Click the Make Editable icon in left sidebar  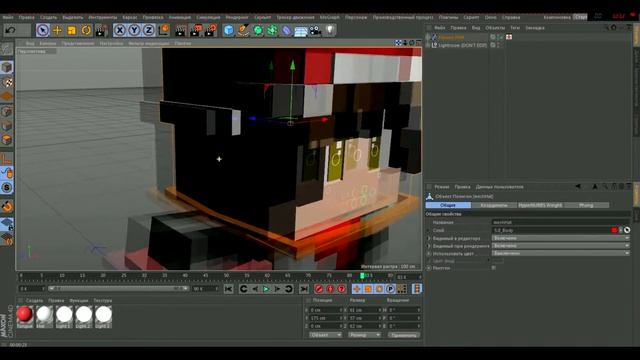(7, 49)
